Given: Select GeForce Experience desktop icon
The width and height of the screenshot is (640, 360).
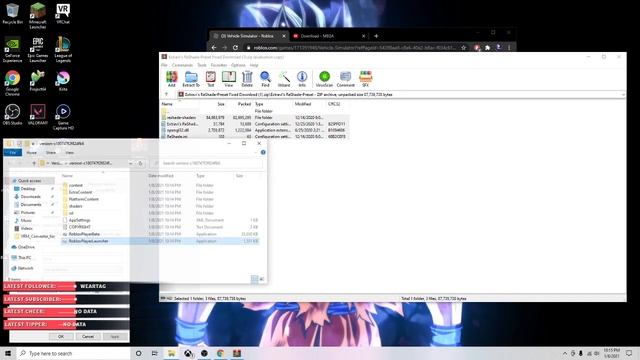Looking at the screenshot, I should coord(12,50).
